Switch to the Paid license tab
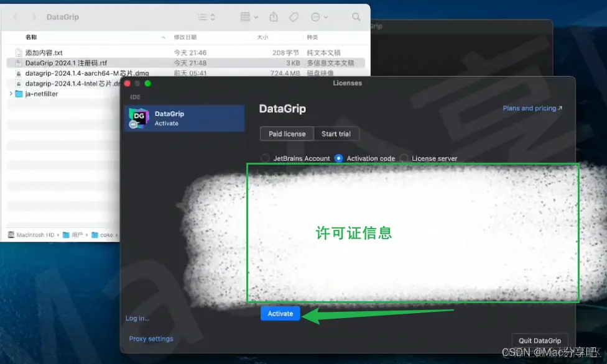Viewport: 607px width, 364px height. (x=286, y=134)
